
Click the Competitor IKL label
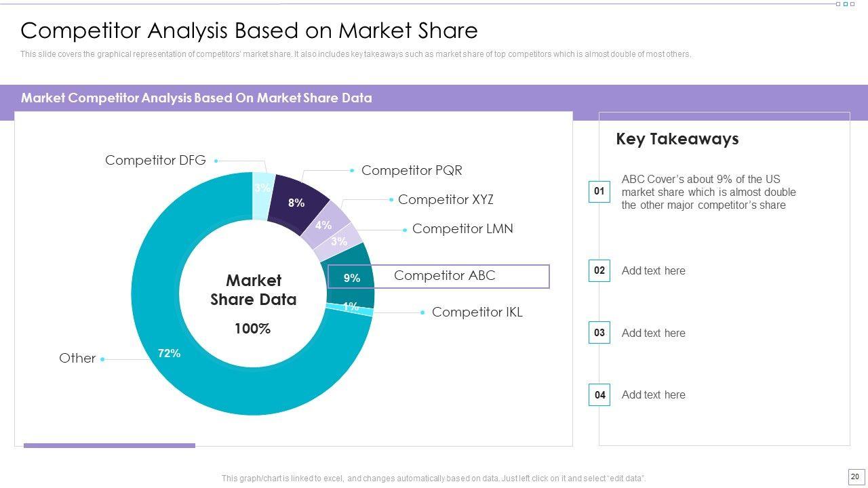pos(477,312)
